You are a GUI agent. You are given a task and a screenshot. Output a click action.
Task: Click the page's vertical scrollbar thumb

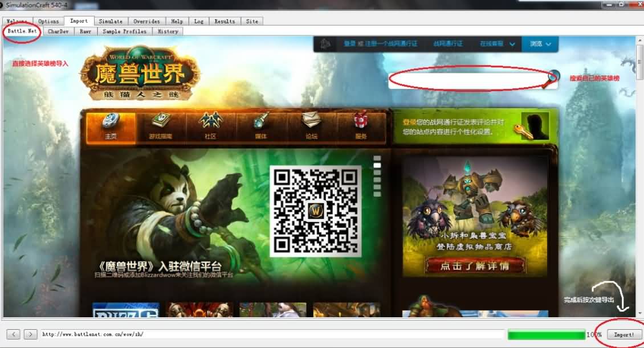click(x=639, y=62)
